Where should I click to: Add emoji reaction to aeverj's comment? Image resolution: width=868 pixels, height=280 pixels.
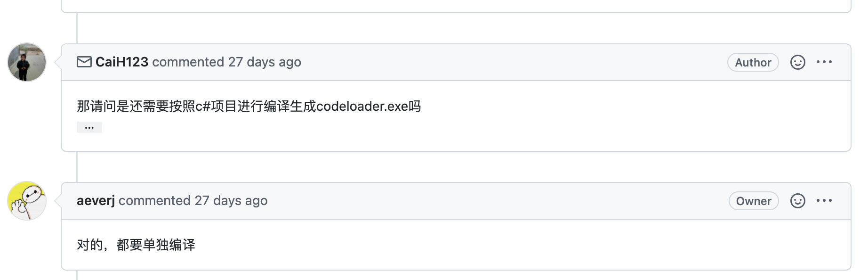[797, 201]
